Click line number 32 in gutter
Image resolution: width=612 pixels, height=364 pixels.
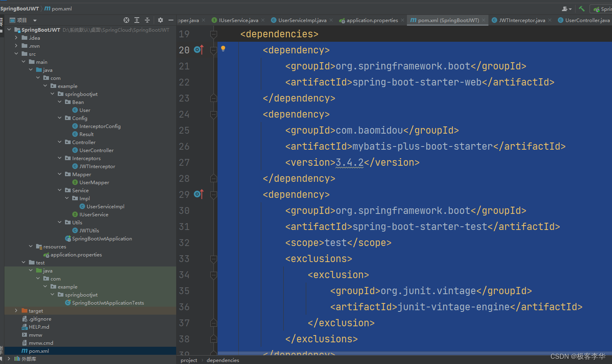pos(184,243)
